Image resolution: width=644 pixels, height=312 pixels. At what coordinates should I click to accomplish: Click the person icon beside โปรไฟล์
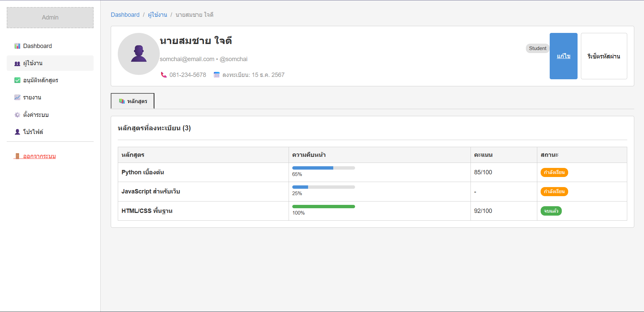click(17, 132)
